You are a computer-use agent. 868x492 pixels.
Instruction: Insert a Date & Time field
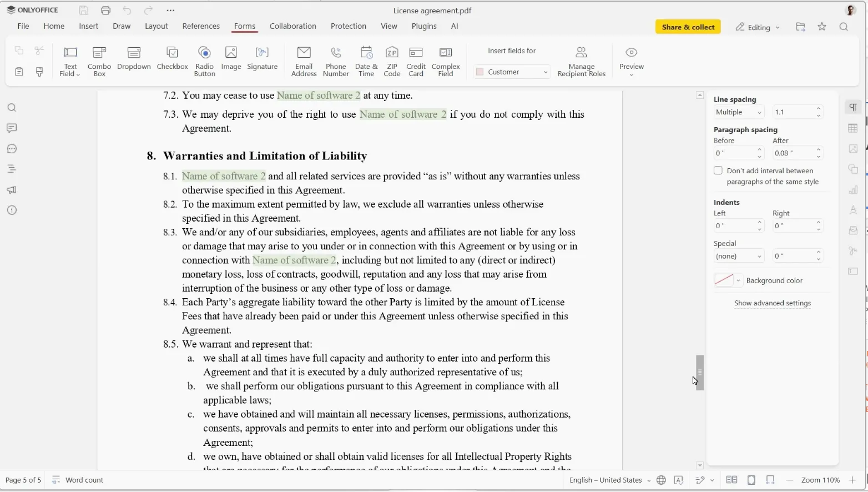366,61
